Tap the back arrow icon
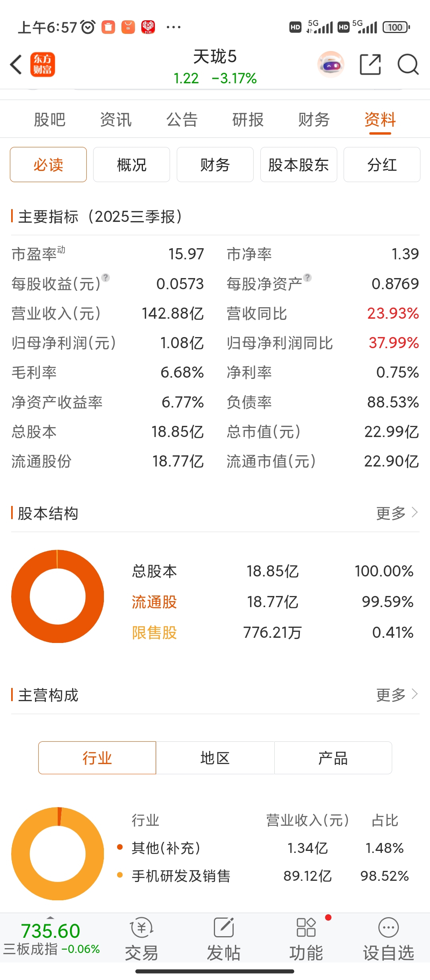Screen dimensions: 430x980 click(x=16, y=65)
